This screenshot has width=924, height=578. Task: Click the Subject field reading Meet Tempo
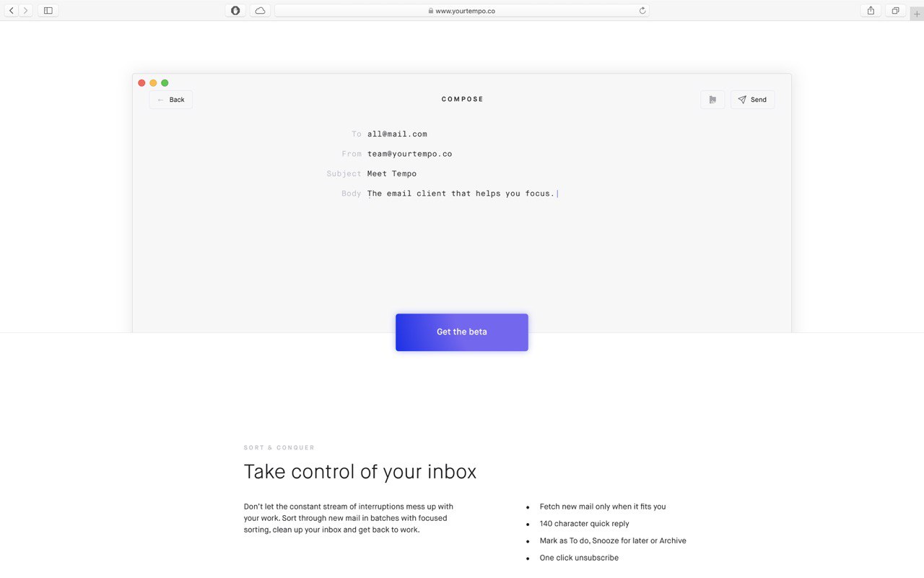[392, 173]
